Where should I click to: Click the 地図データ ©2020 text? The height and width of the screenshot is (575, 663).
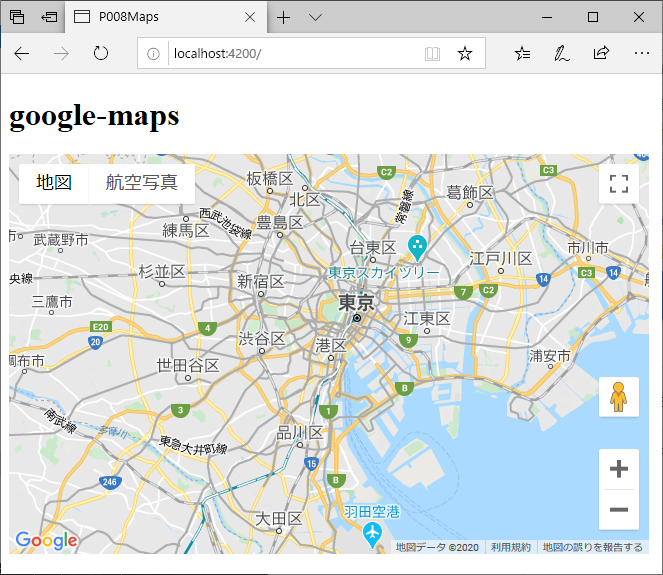point(437,548)
